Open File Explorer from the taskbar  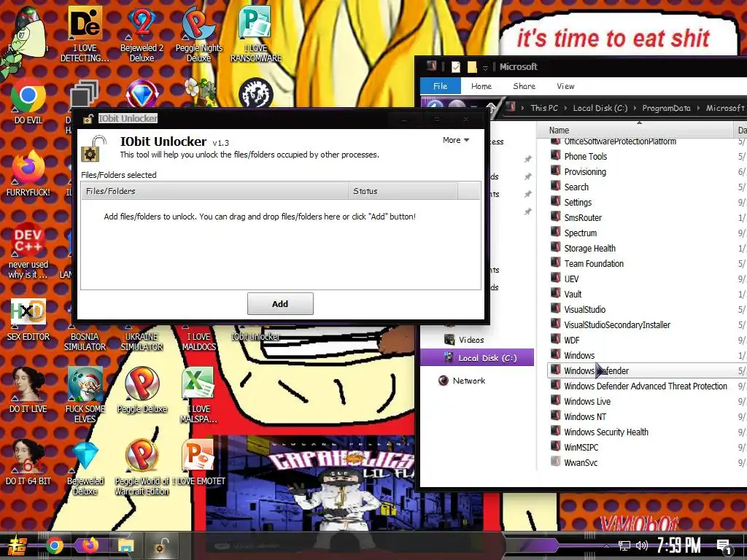pos(125,545)
